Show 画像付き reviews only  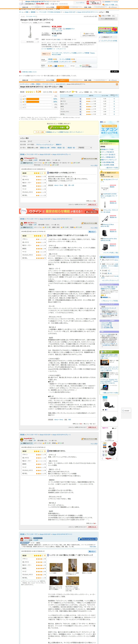pyautogui.click(x=59, y=144)
